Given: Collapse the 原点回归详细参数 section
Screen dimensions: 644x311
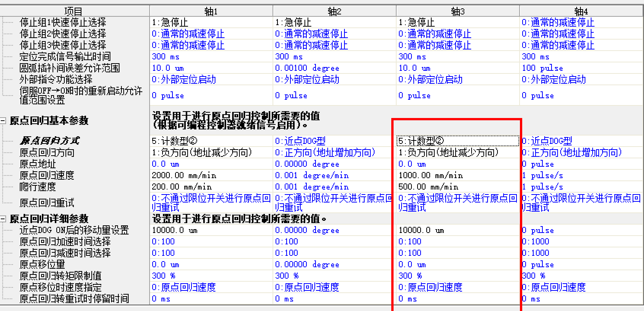Looking at the screenshot, I should pos(3,219).
